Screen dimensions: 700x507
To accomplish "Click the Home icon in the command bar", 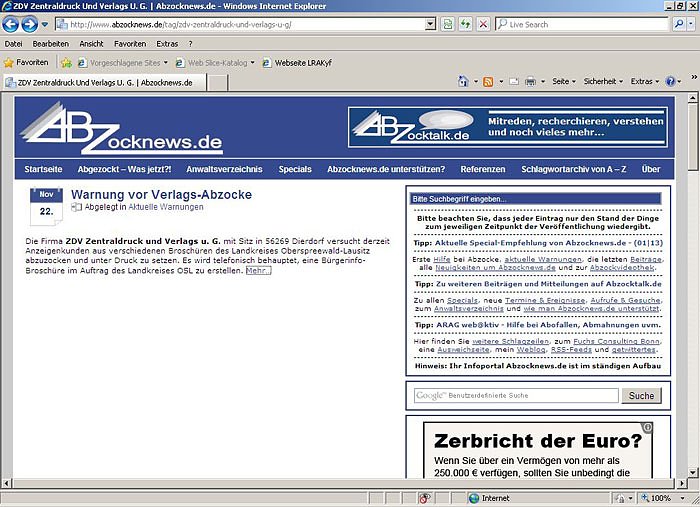I will (464, 82).
